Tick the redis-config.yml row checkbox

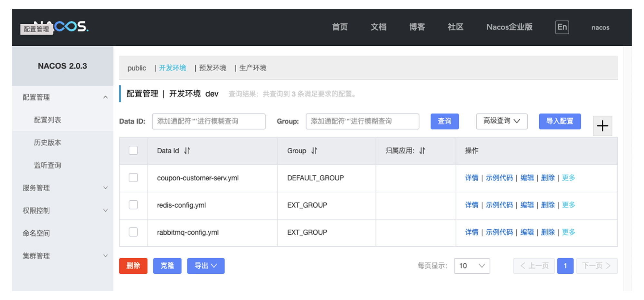(x=133, y=205)
